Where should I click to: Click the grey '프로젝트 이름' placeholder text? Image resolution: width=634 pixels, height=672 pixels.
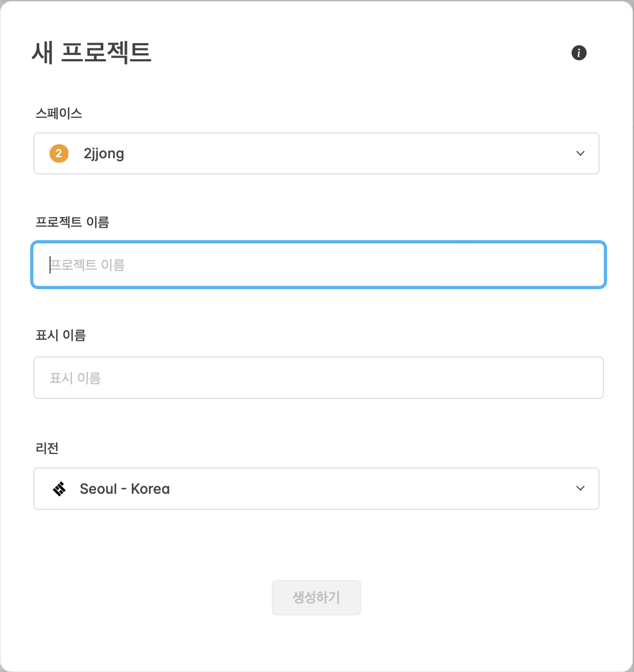click(x=88, y=265)
